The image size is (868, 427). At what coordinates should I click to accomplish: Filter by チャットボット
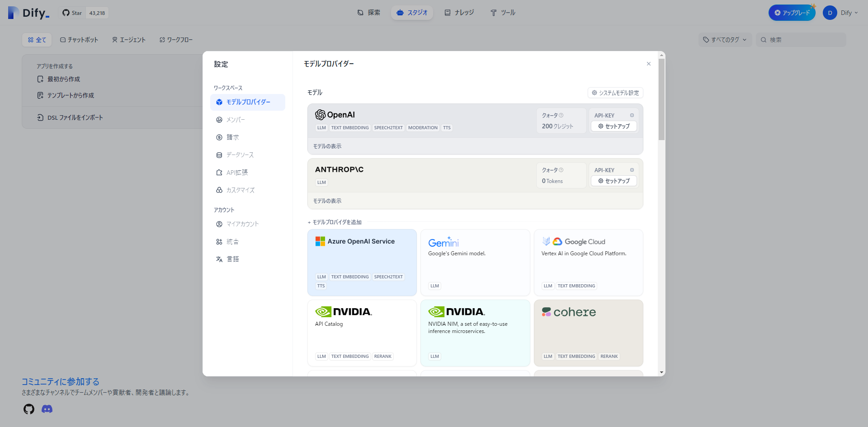click(79, 40)
